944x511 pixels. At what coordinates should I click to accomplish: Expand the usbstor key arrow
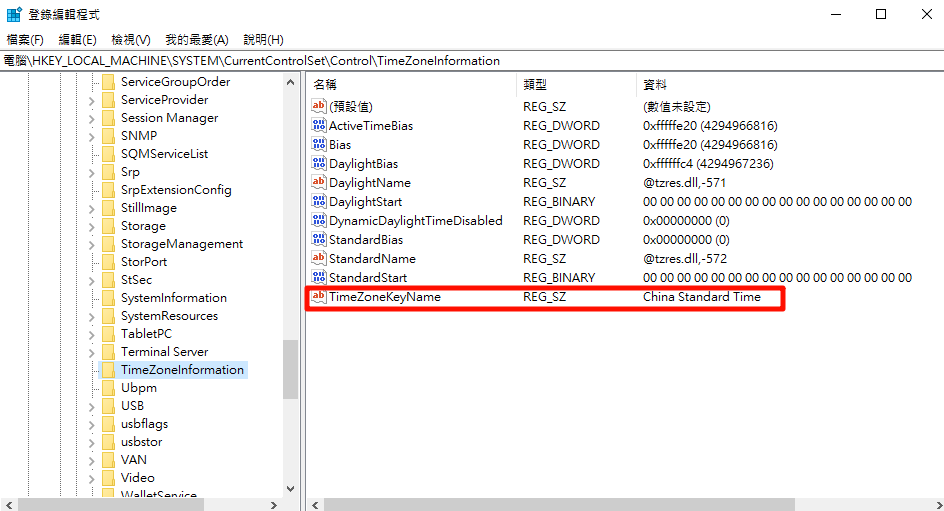[x=92, y=442]
